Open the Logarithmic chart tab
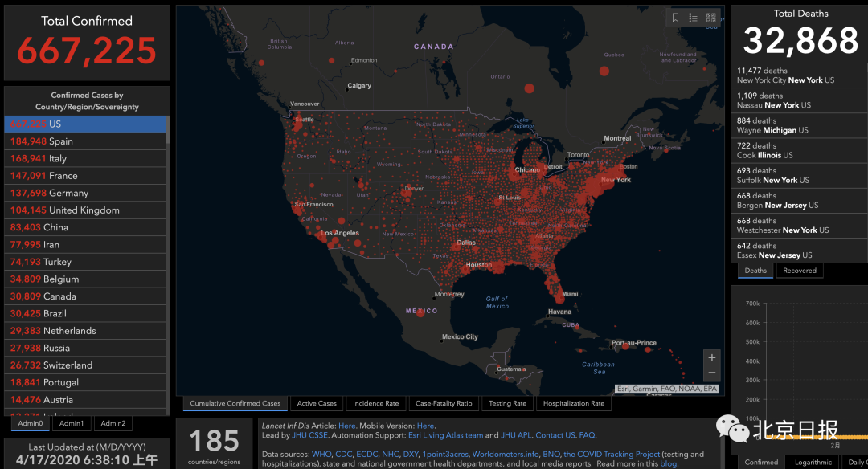The image size is (868, 469). (813, 462)
